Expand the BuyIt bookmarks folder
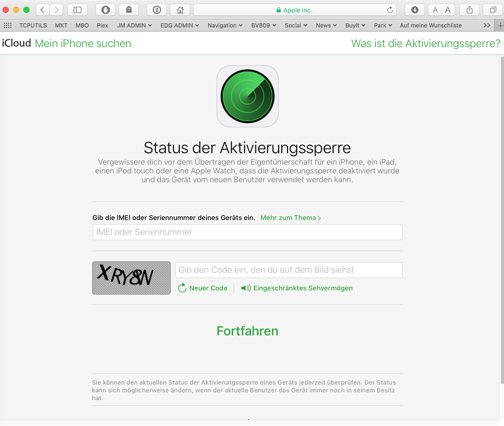Image resolution: width=504 pixels, height=426 pixels. [x=355, y=25]
